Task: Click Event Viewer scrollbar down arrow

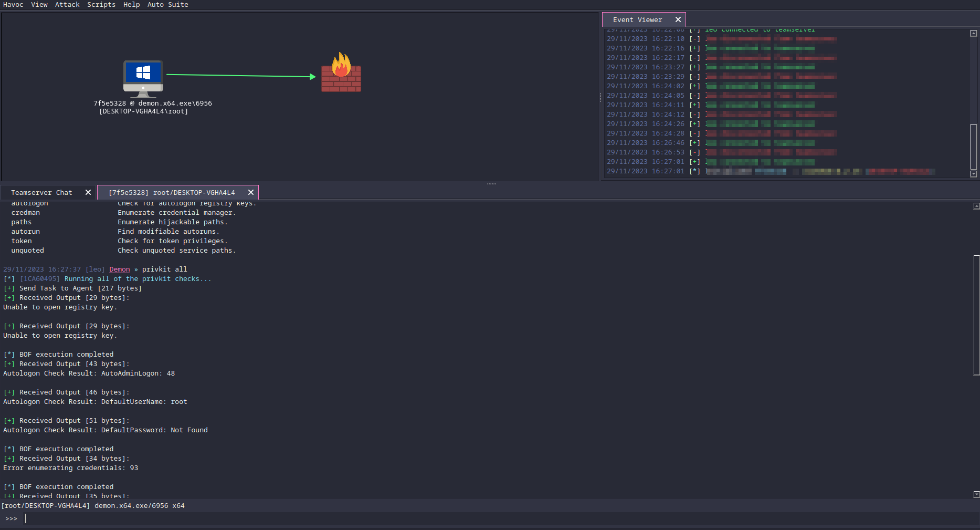Action: [x=974, y=174]
